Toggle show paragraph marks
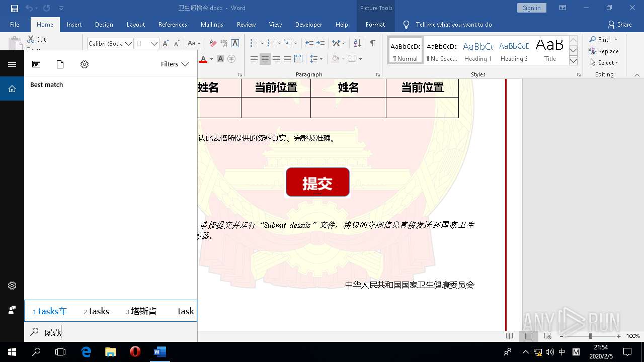The height and width of the screenshot is (362, 644). coord(372,43)
